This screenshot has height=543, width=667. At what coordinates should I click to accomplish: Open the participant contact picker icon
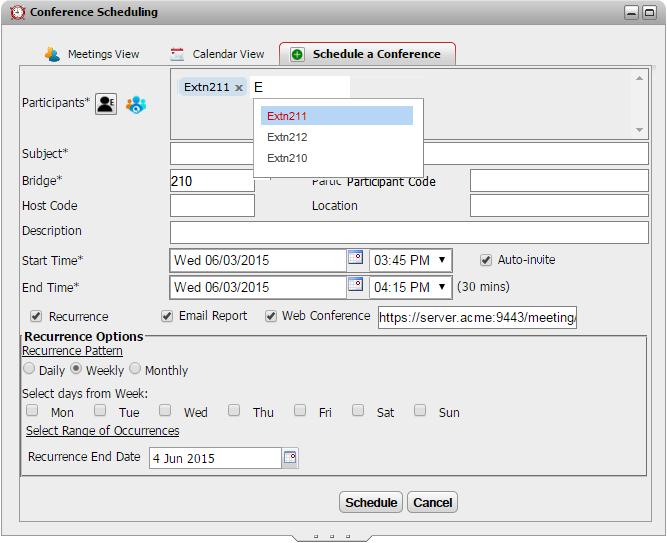tap(106, 103)
